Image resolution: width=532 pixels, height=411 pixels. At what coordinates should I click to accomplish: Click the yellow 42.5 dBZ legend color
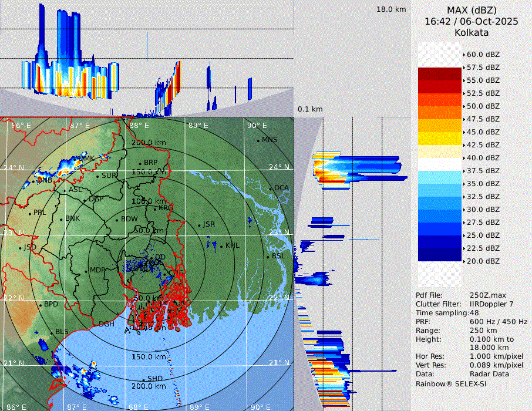(440, 139)
